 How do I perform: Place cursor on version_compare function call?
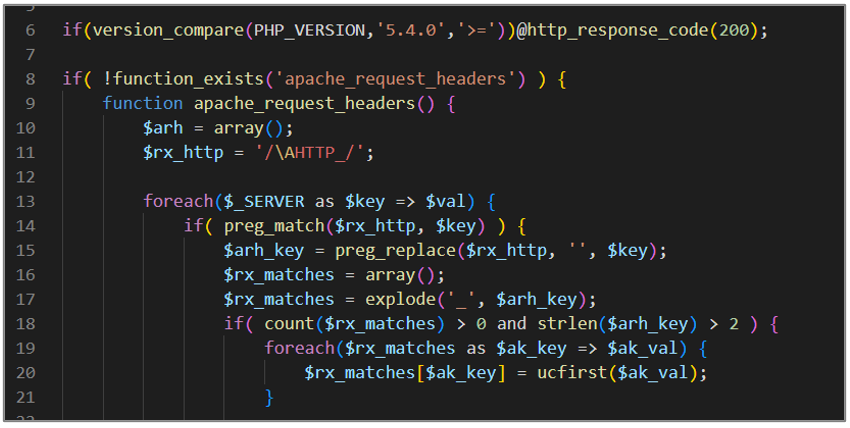[169, 30]
